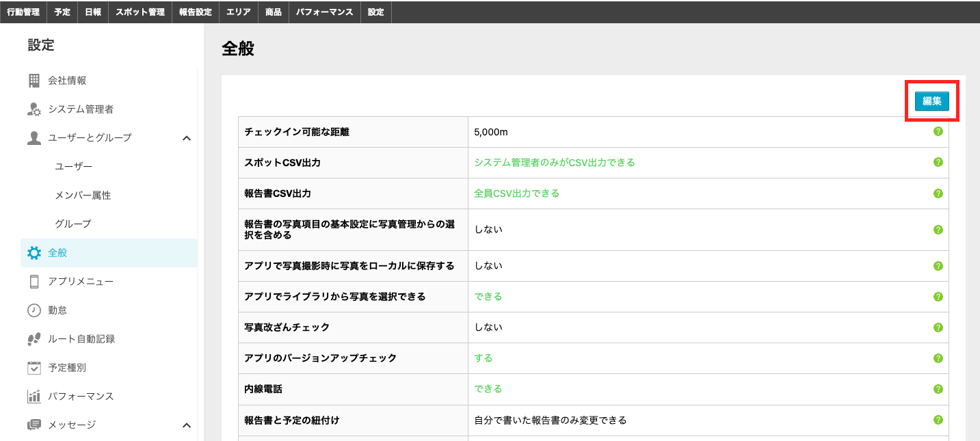
Task: Click the 写真改ざんチェック label
Action: [x=287, y=328]
